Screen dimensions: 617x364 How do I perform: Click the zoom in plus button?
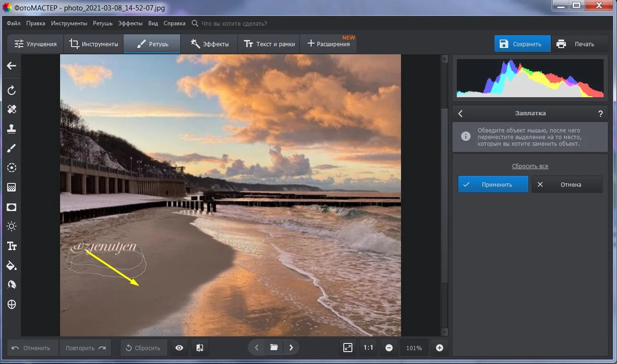pyautogui.click(x=440, y=348)
